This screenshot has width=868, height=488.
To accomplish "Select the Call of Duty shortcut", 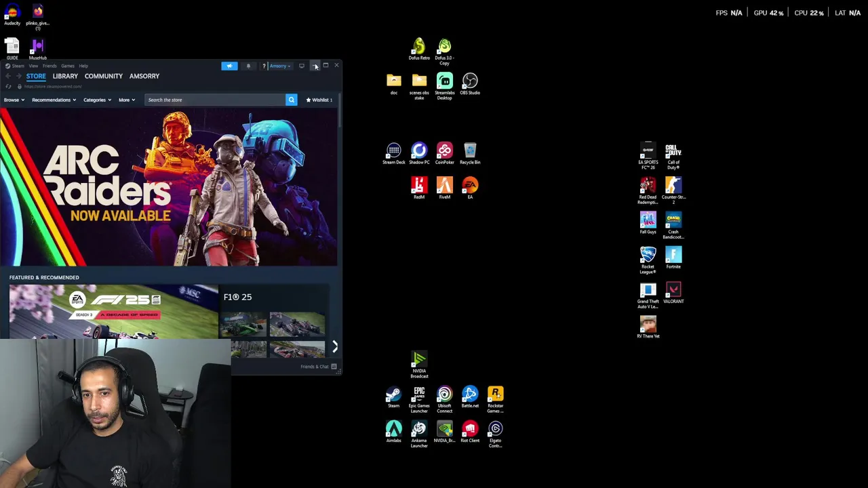I will pyautogui.click(x=673, y=156).
